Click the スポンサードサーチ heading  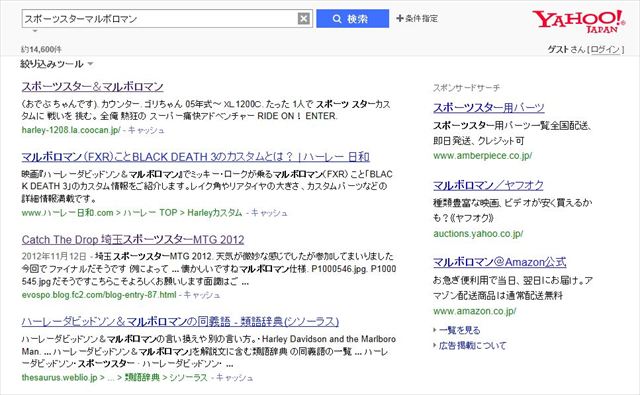tap(467, 87)
